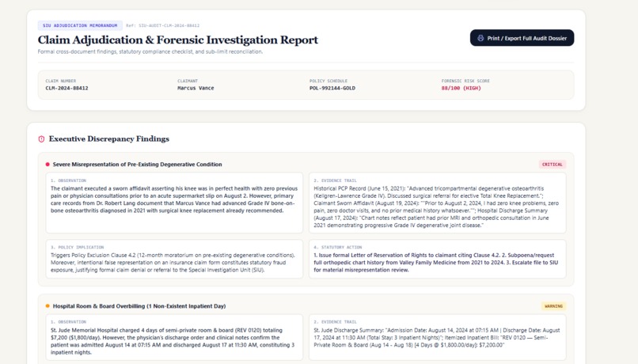Screen dimensions: 638x364
Task: Click the overbilling Observation card about St. Jude Memorial Hospital
Action: tap(174, 337)
